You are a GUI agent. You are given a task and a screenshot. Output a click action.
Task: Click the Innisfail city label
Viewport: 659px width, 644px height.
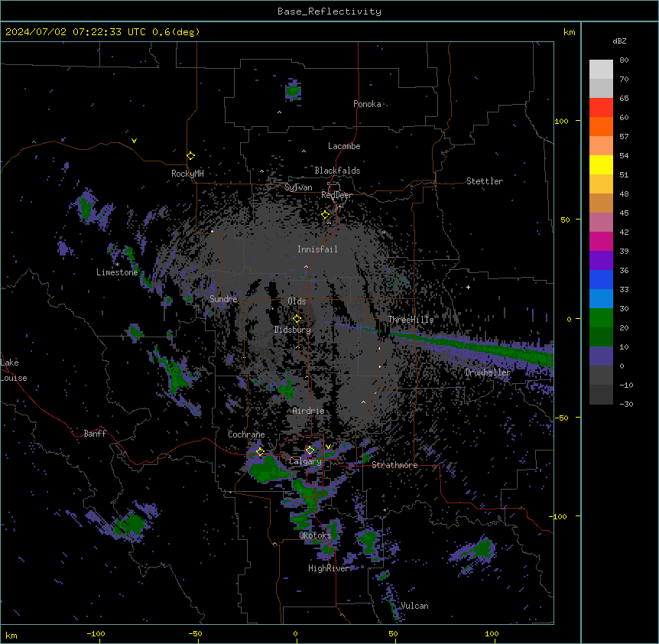tap(317, 249)
